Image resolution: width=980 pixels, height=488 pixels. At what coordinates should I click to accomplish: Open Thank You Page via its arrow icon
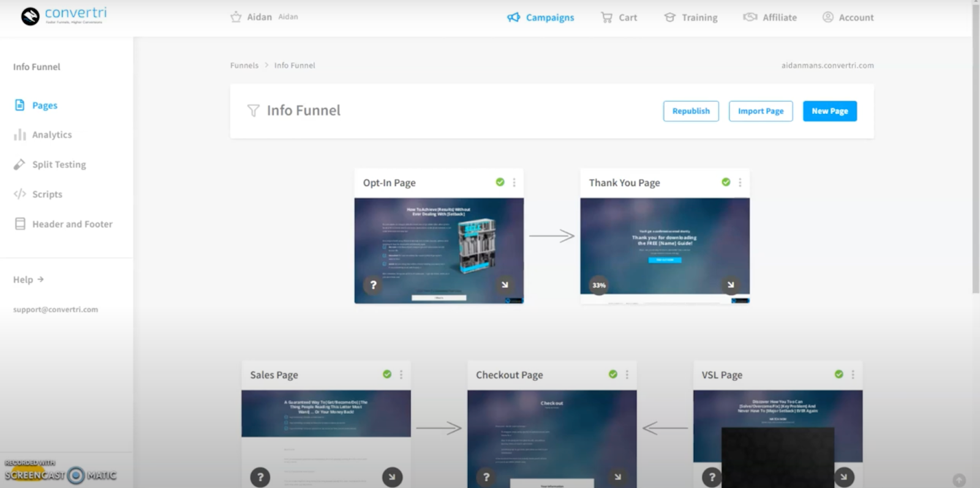[730, 285]
